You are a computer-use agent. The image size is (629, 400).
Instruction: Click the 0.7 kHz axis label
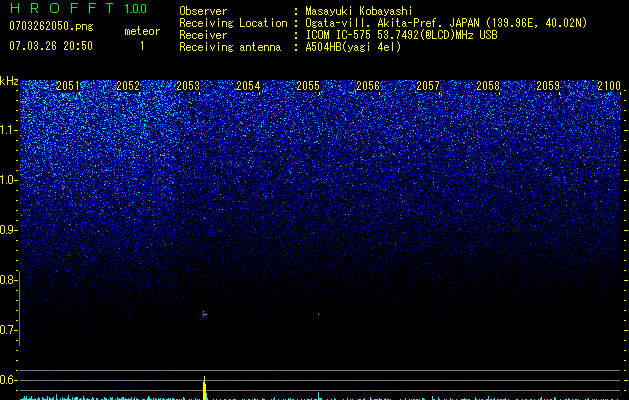8,330
